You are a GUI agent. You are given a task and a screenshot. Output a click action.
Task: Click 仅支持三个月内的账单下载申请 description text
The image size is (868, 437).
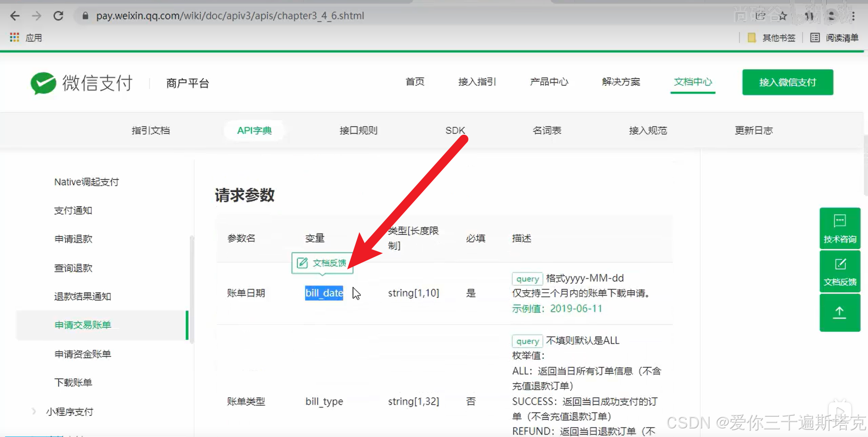tap(581, 293)
